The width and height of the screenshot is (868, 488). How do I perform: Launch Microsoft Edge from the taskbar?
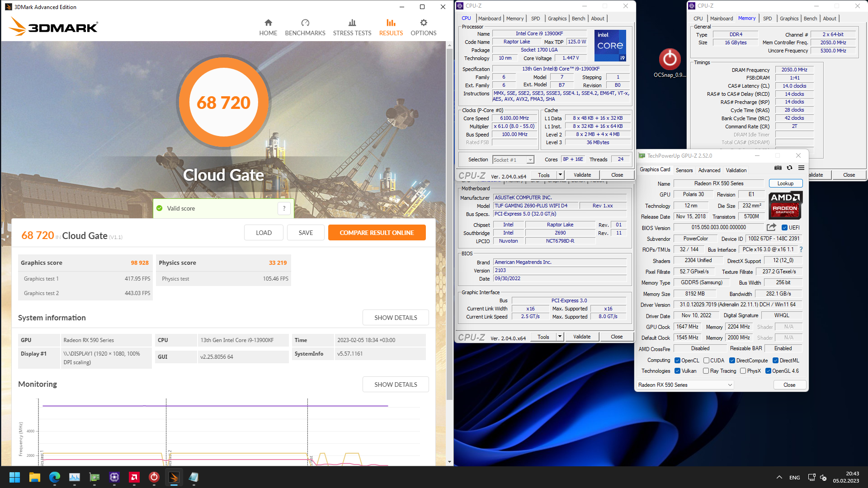55,477
